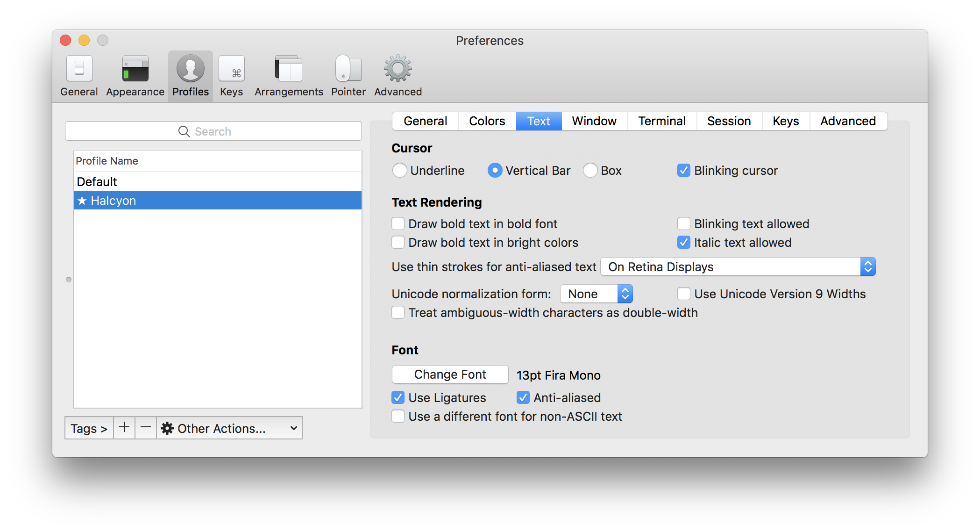Switch to the Terminal tab
This screenshot has width=980, height=532.
click(661, 121)
